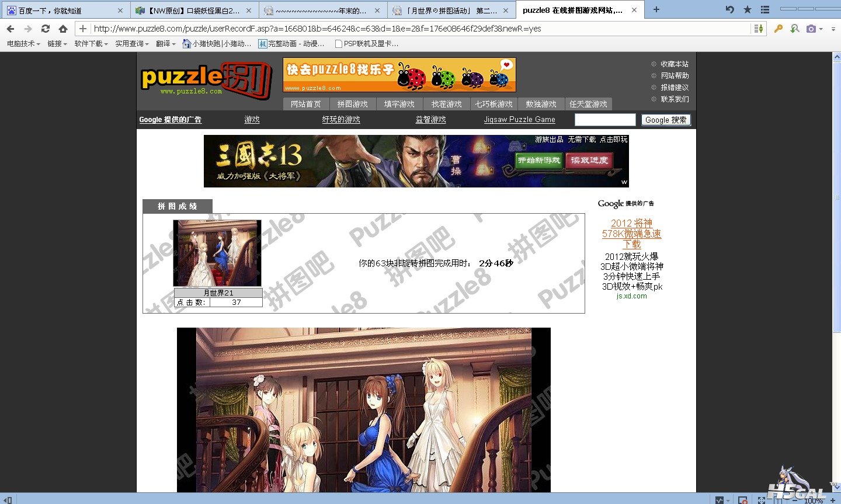Click the 读取进度 button in the banner
Screen dimensions: 841x504
589,160
